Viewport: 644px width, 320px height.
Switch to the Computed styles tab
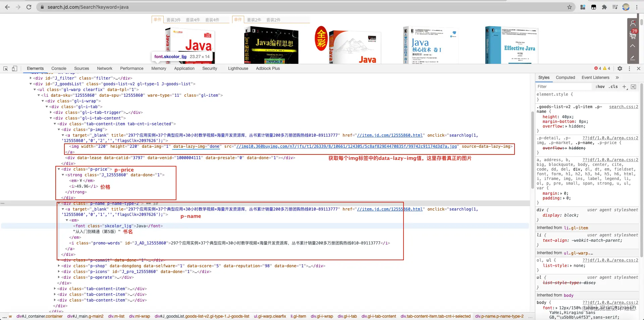pyautogui.click(x=565, y=78)
